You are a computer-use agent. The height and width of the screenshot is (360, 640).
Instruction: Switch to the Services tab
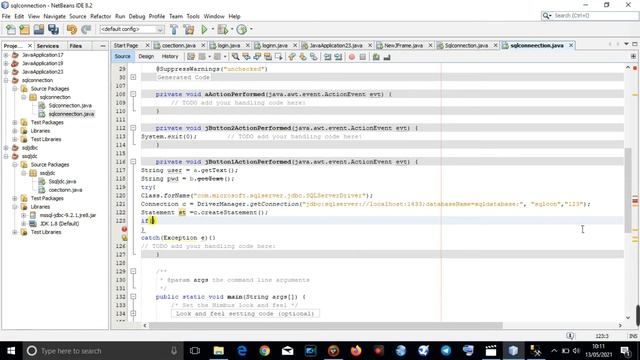click(x=48, y=46)
